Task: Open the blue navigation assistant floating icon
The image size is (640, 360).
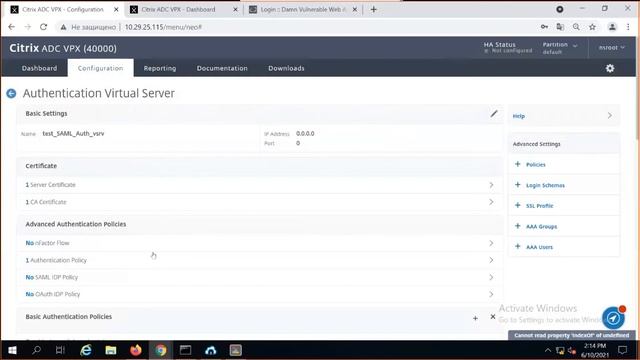Action: pyautogui.click(x=613, y=318)
